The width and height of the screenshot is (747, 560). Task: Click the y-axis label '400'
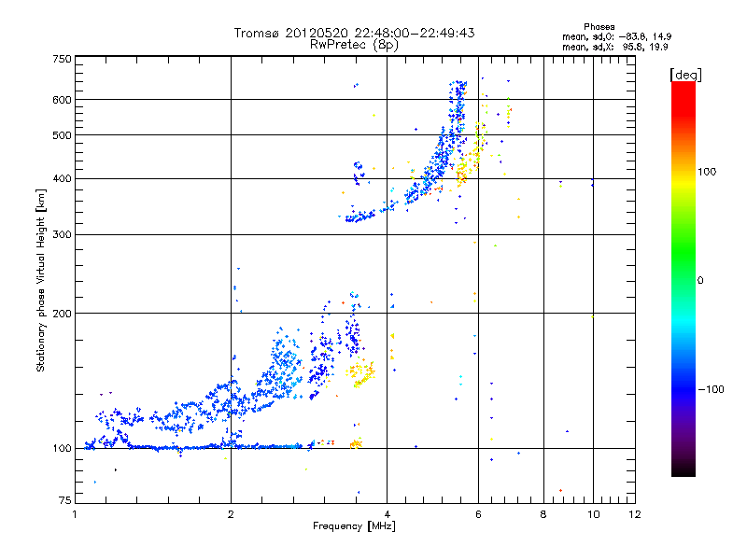(62, 179)
